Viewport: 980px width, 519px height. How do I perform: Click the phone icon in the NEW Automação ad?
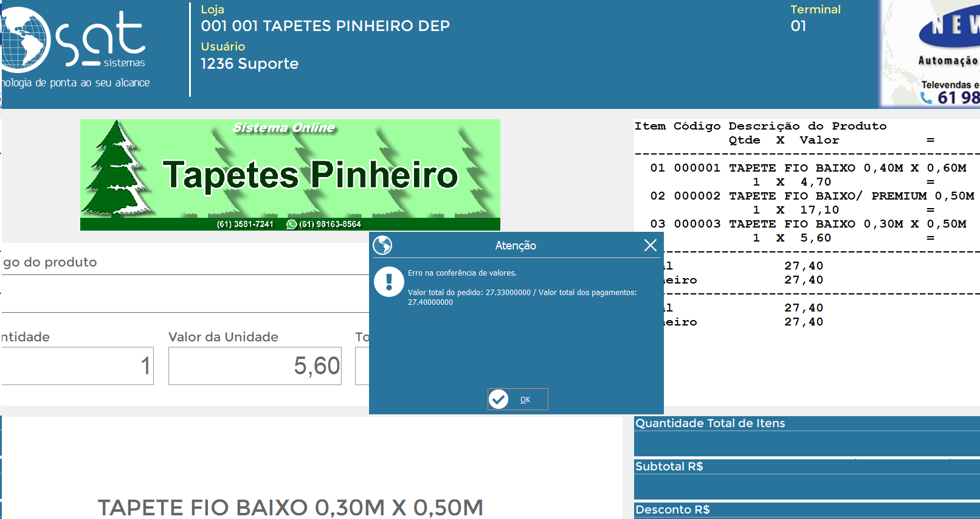tap(927, 98)
